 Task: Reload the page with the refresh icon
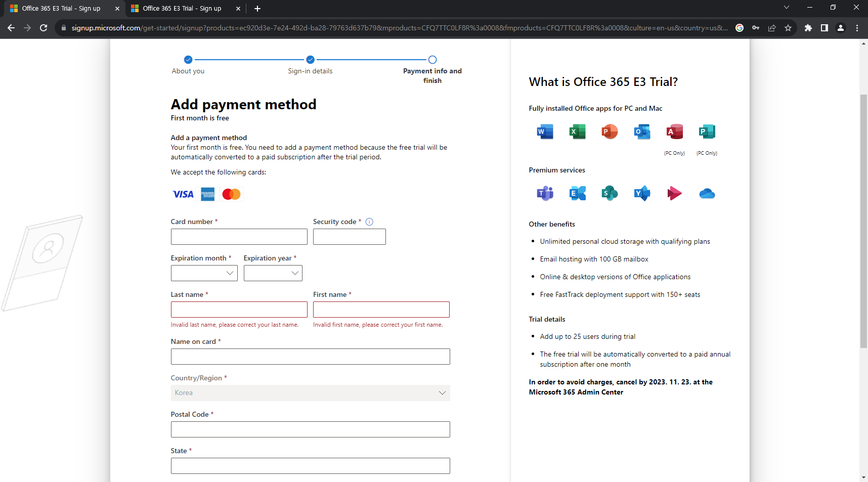click(x=44, y=28)
